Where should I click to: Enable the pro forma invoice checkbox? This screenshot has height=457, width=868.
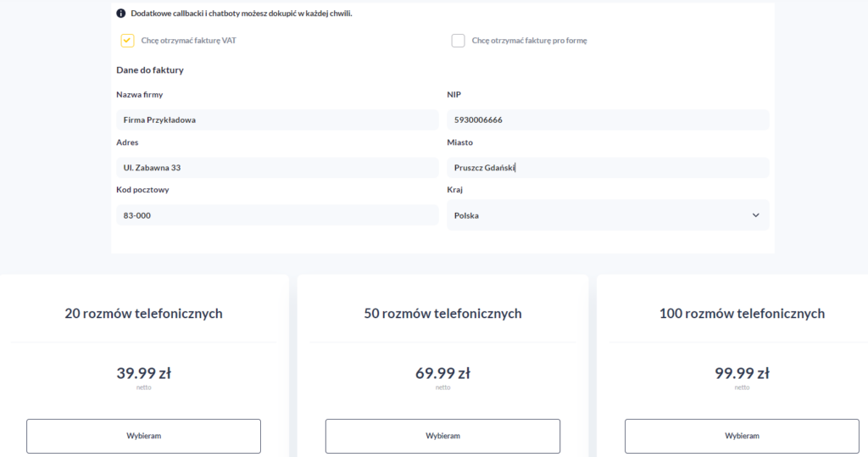tap(459, 40)
